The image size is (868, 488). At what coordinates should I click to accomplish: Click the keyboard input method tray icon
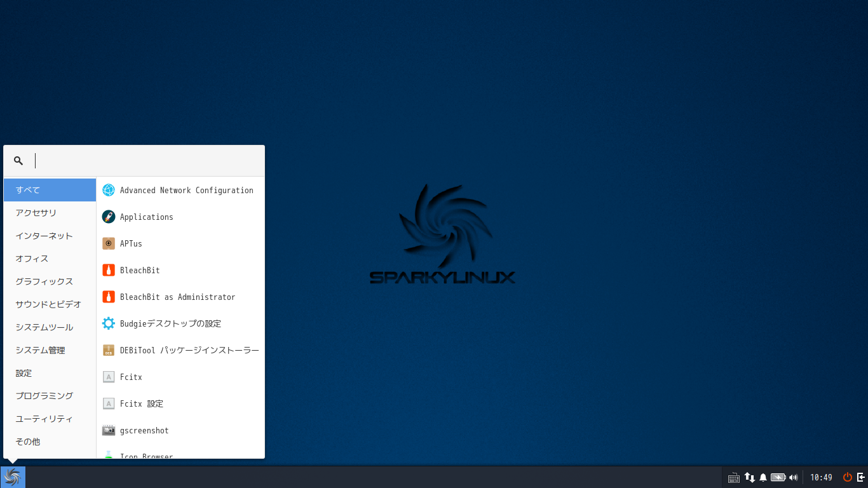pyautogui.click(x=733, y=477)
